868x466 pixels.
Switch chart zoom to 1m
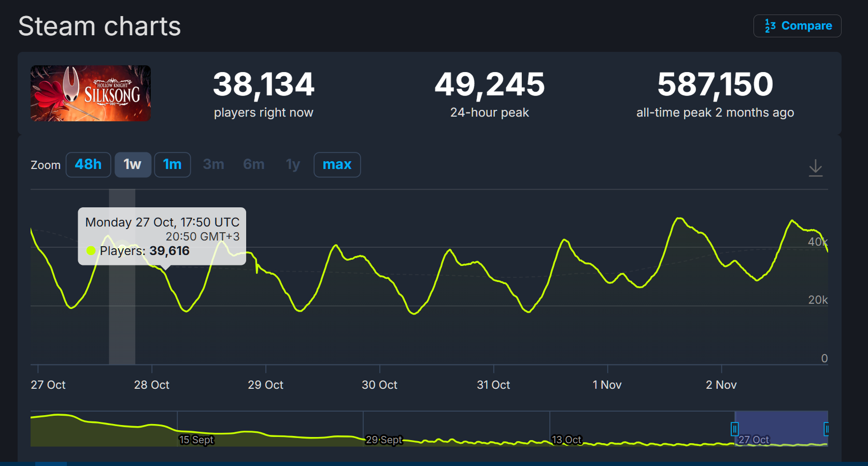tap(173, 165)
